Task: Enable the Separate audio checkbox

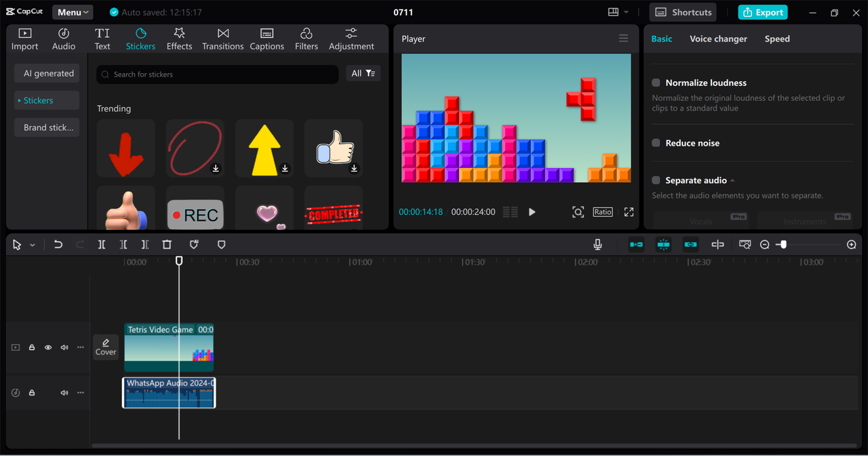Action: tap(656, 180)
